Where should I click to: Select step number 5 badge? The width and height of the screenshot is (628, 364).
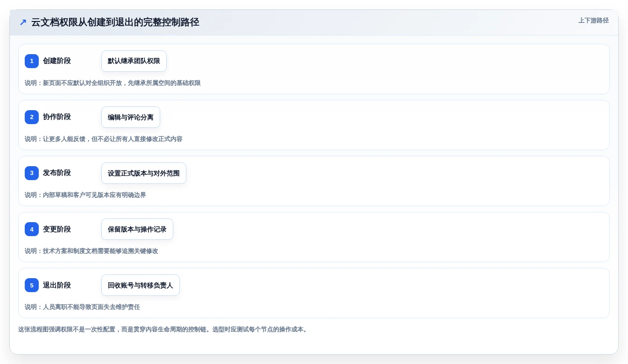[x=32, y=285]
